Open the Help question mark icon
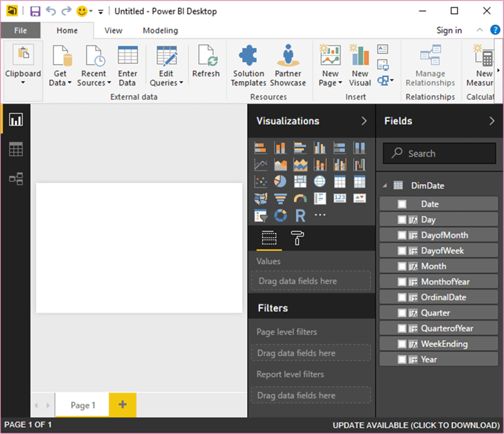 [495, 30]
